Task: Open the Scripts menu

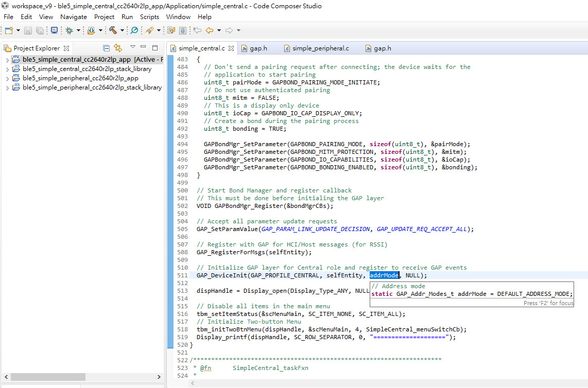Action: [x=149, y=17]
